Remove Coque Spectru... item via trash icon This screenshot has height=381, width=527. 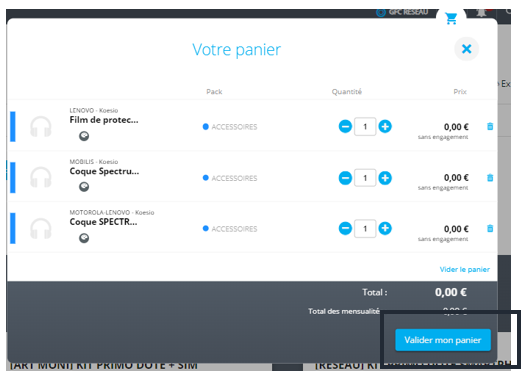click(x=490, y=177)
